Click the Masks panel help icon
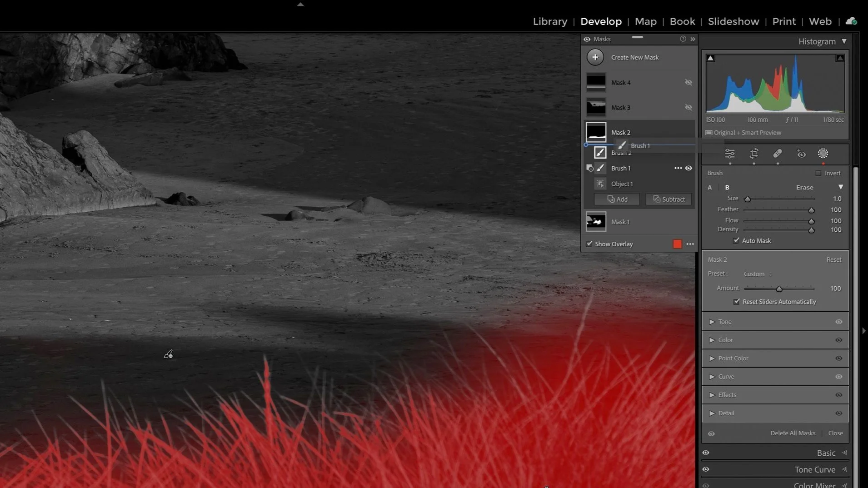The height and width of the screenshot is (488, 868). [683, 39]
